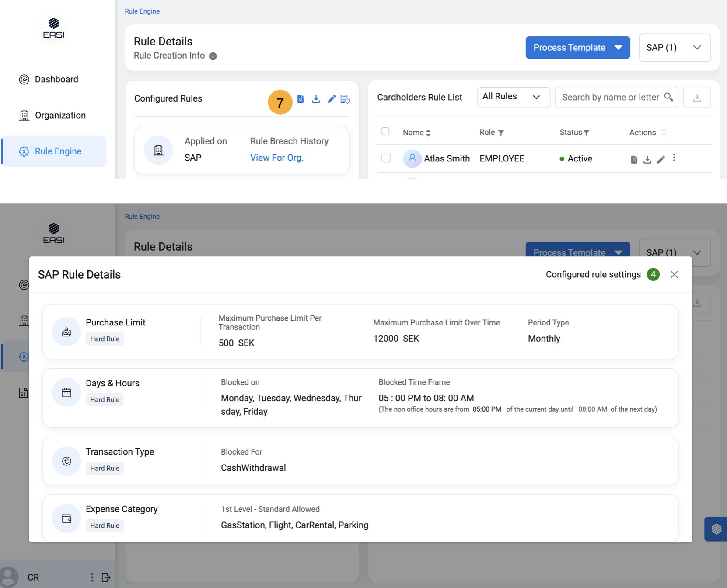The image size is (727, 588).
Task: Open the three-dot menu for Atlas Smith
Action: [x=674, y=158]
